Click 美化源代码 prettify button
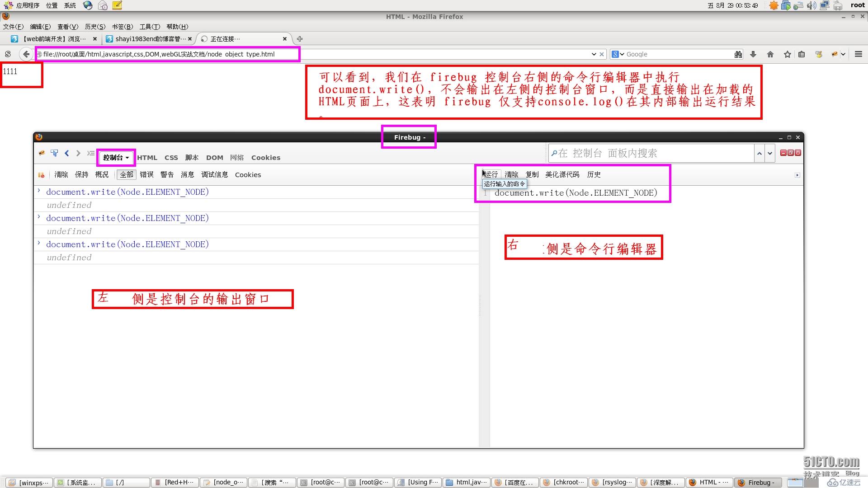 [x=562, y=174]
